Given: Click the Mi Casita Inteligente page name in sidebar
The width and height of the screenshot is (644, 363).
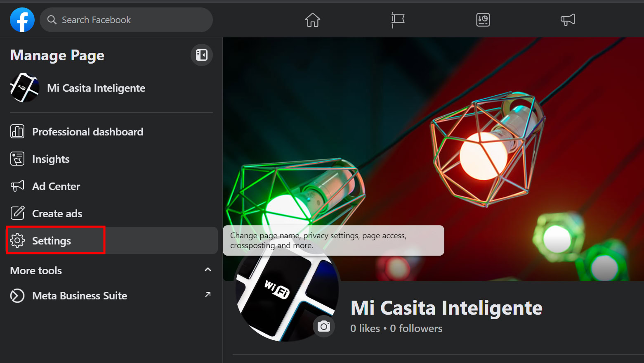Looking at the screenshot, I should [x=96, y=88].
